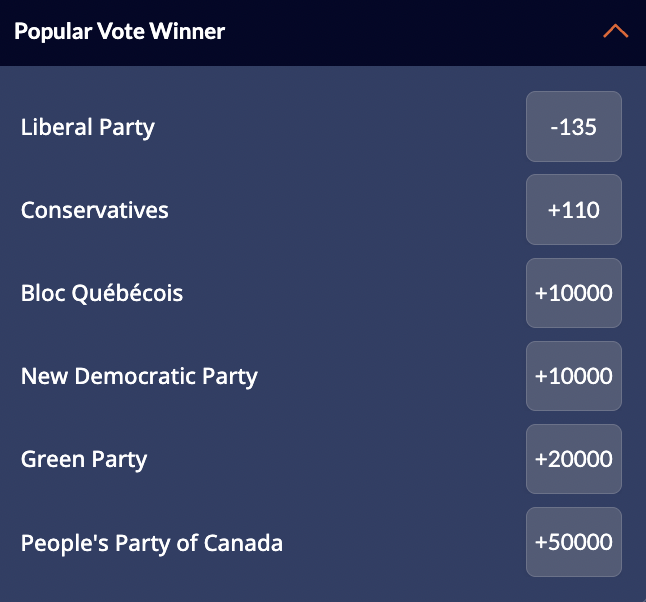Screen dimensions: 646x602
Task: Click the empty area of the dark header bar
Action: [410, 31]
